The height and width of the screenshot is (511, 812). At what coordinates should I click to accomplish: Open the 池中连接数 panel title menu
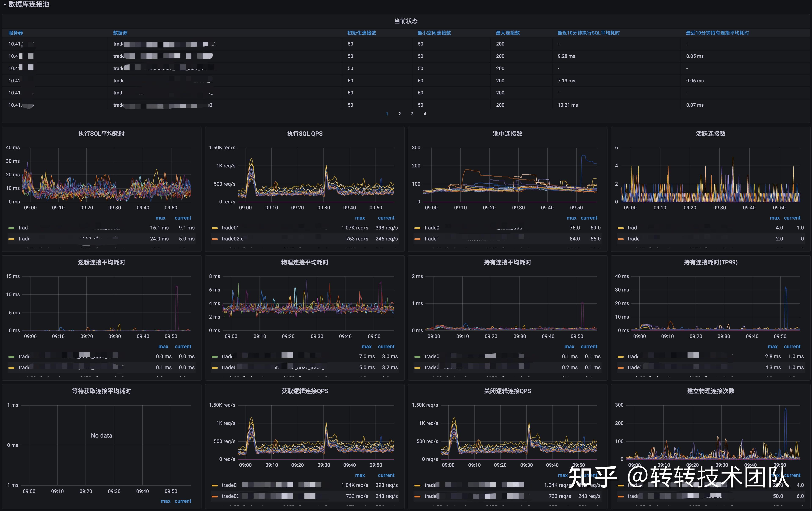507,134
